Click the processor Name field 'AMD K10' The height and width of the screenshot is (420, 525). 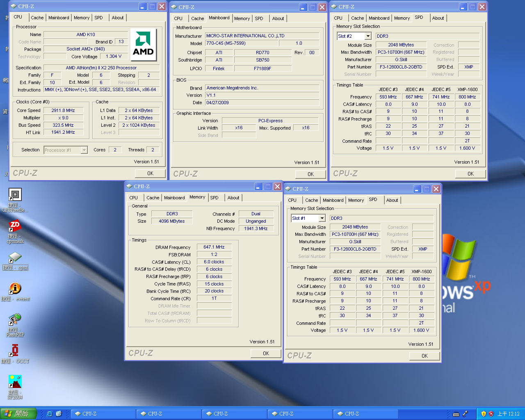(x=86, y=34)
